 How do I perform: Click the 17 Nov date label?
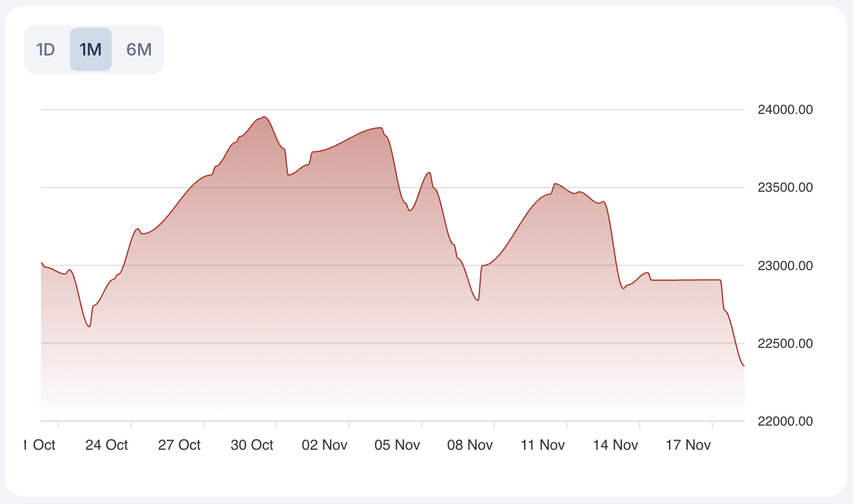(688, 445)
